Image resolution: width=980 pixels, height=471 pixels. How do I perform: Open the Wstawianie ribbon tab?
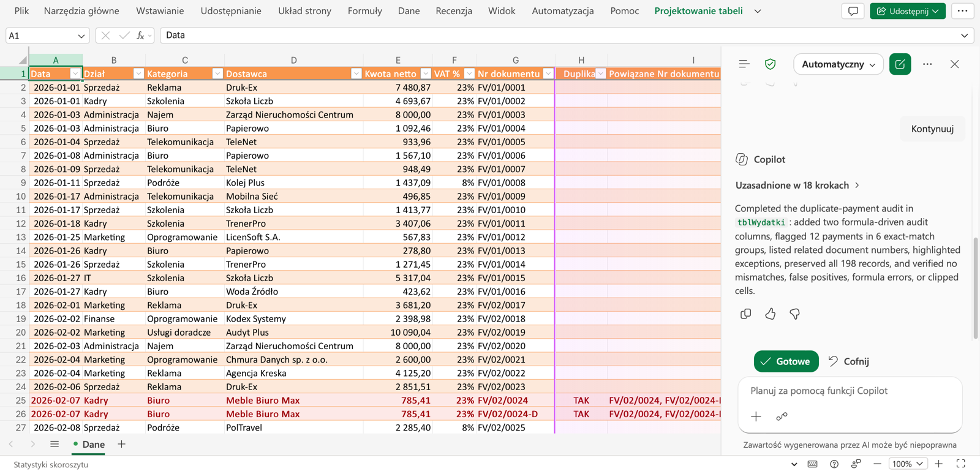[160, 11]
